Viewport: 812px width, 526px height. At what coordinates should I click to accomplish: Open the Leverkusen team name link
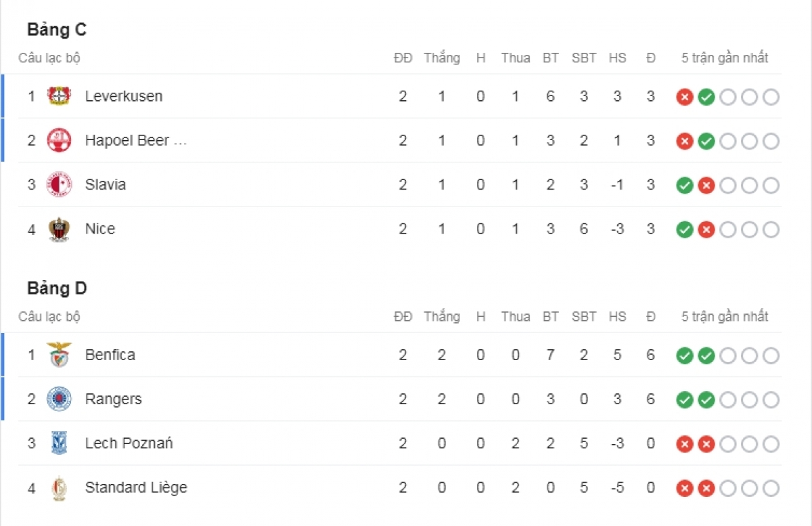click(x=124, y=96)
